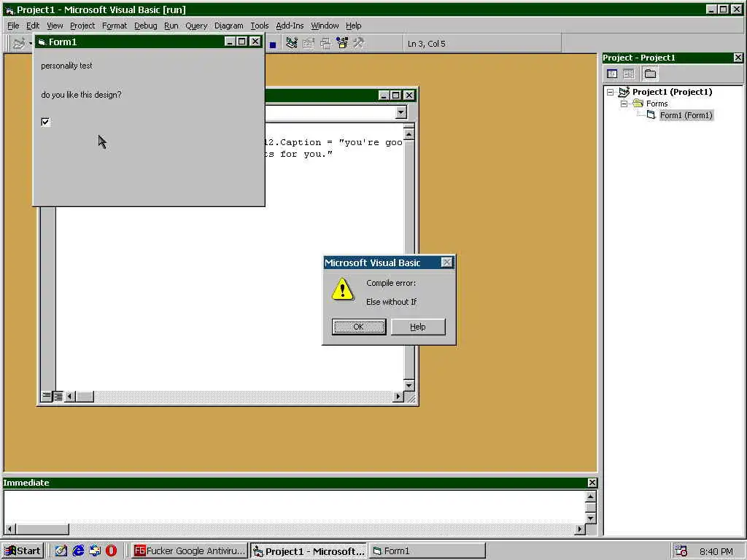
Task: Switch to Procedure View in code window
Action: click(46, 396)
